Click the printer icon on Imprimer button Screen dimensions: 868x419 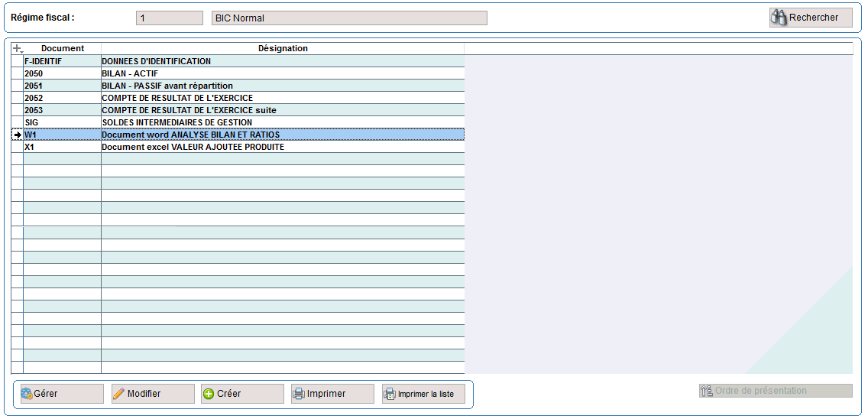[x=298, y=394]
